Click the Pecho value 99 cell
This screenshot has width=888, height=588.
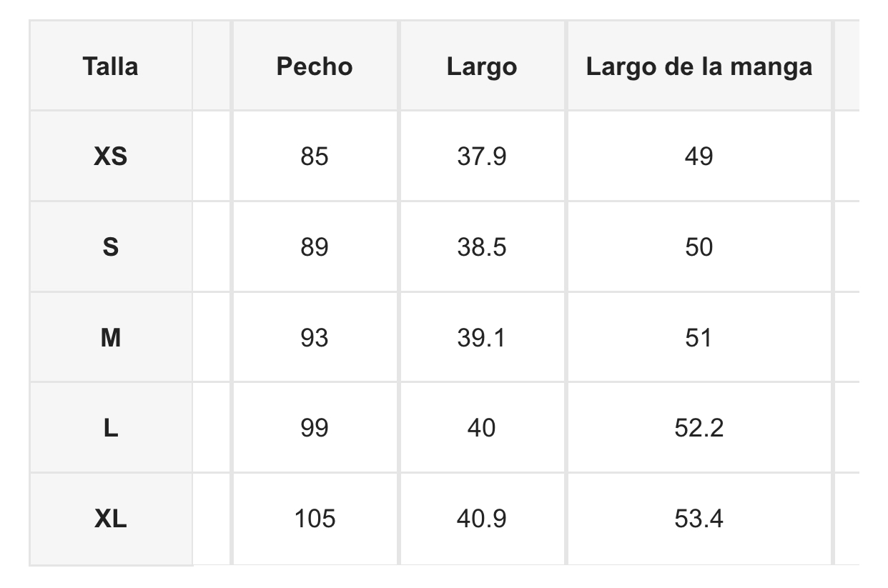click(x=315, y=428)
